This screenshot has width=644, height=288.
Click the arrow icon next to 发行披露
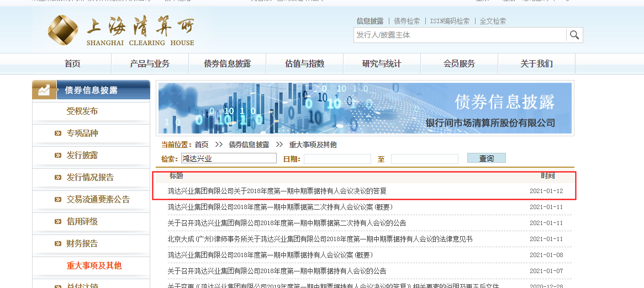58,156
